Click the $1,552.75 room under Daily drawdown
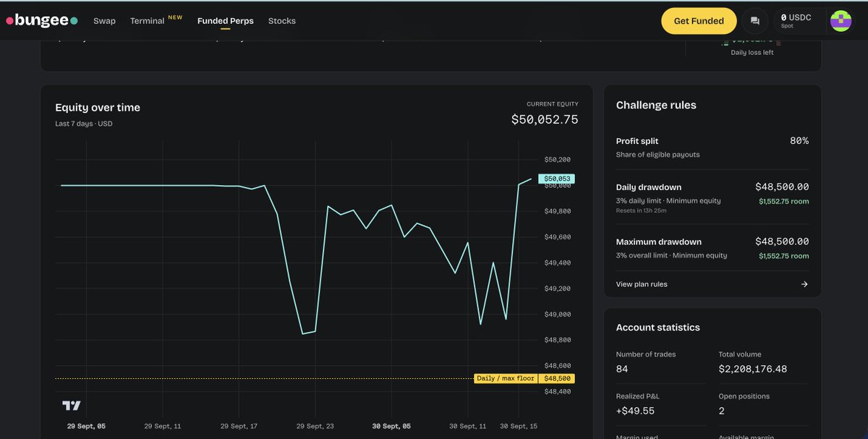 click(x=784, y=201)
